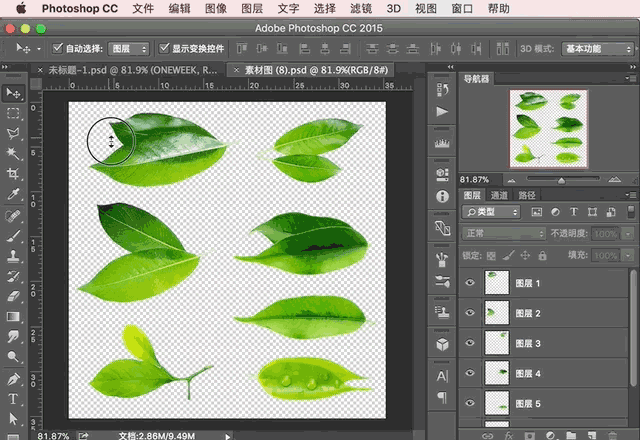Select the Eyedropper tool
The width and height of the screenshot is (640, 440).
(x=14, y=194)
